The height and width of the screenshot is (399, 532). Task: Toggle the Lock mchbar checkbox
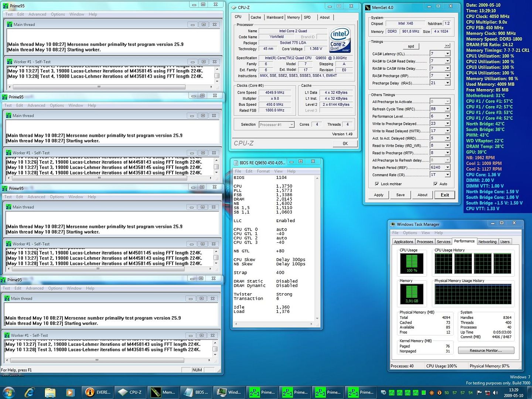377,184
